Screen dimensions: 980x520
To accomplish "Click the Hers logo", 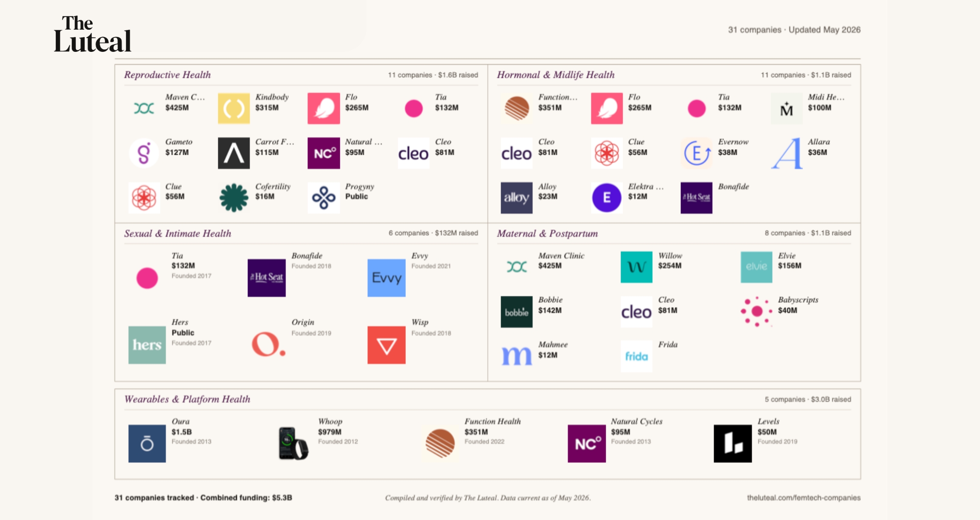I will pos(147,345).
